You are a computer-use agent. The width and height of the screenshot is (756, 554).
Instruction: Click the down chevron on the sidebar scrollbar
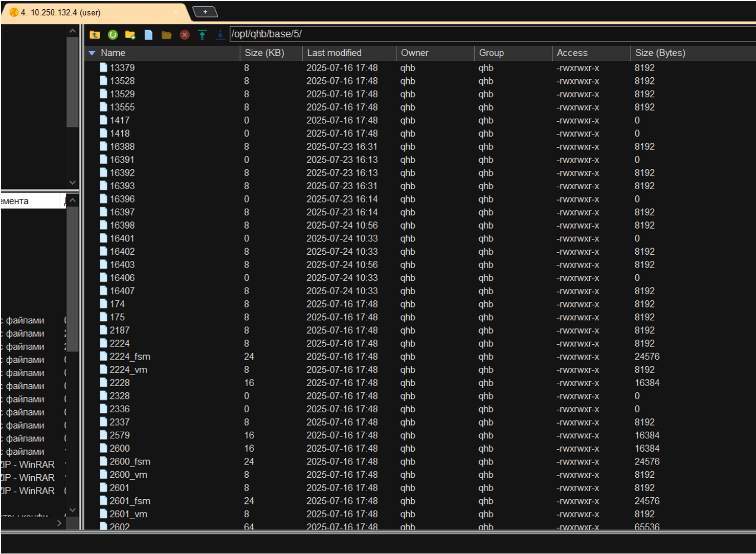point(73,510)
